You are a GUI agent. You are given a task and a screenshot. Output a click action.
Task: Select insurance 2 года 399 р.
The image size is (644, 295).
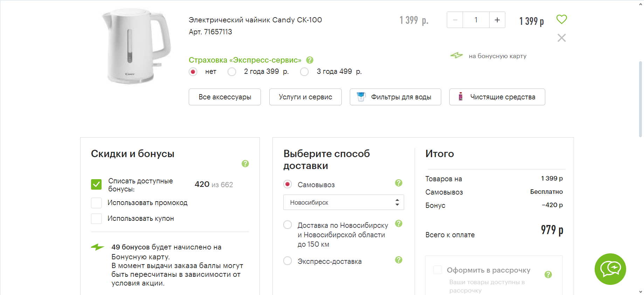coord(232,72)
